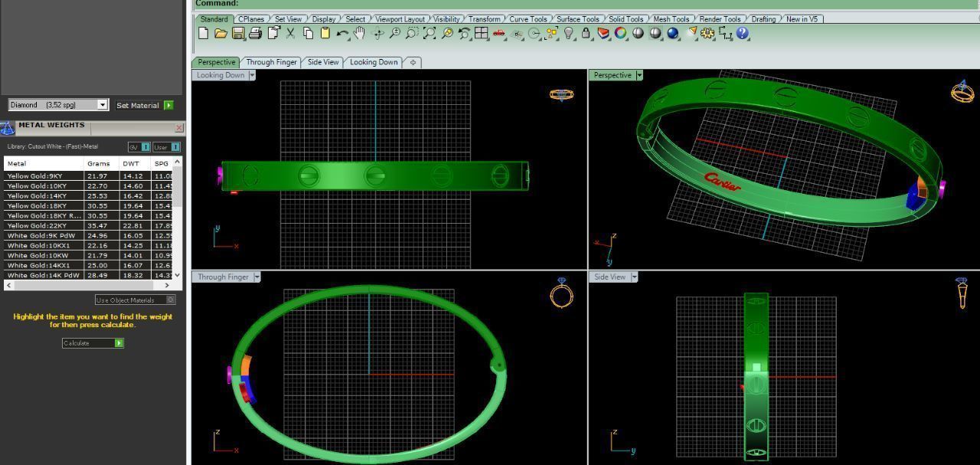Viewport: 980px width, 465px height.
Task: Click the dimension tool icon
Action: click(725, 33)
